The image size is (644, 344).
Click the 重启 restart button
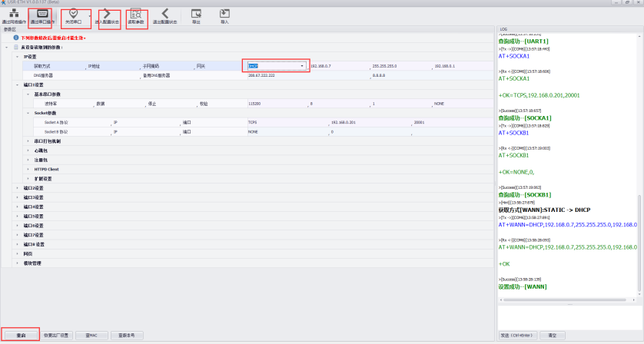click(x=21, y=336)
